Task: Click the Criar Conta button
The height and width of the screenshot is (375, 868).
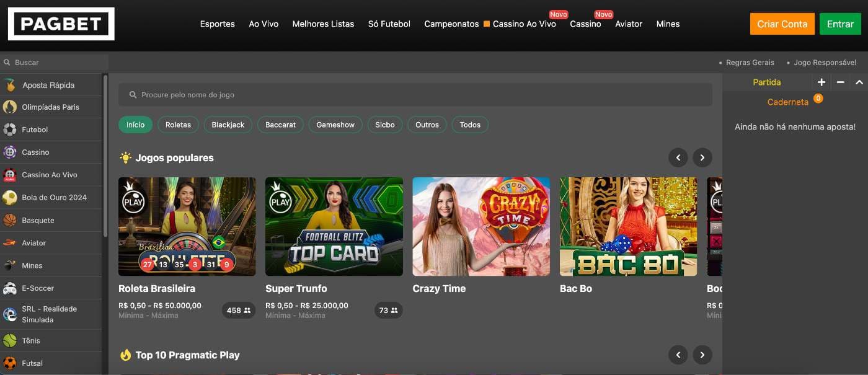Action: coord(782,24)
